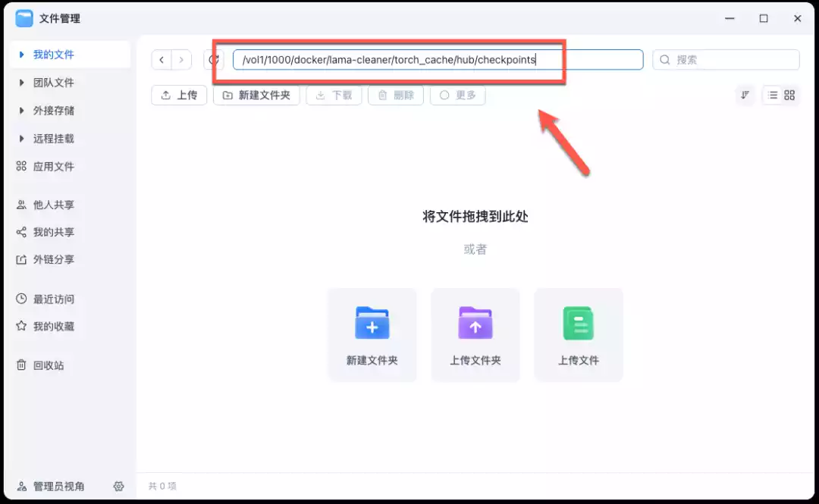Open settings via the gear icon

point(118,487)
